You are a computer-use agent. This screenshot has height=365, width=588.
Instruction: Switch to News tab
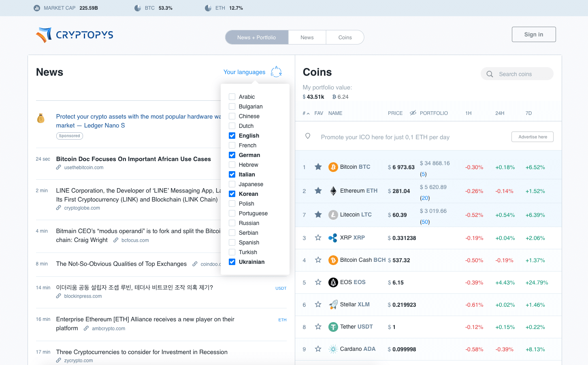pos(307,37)
